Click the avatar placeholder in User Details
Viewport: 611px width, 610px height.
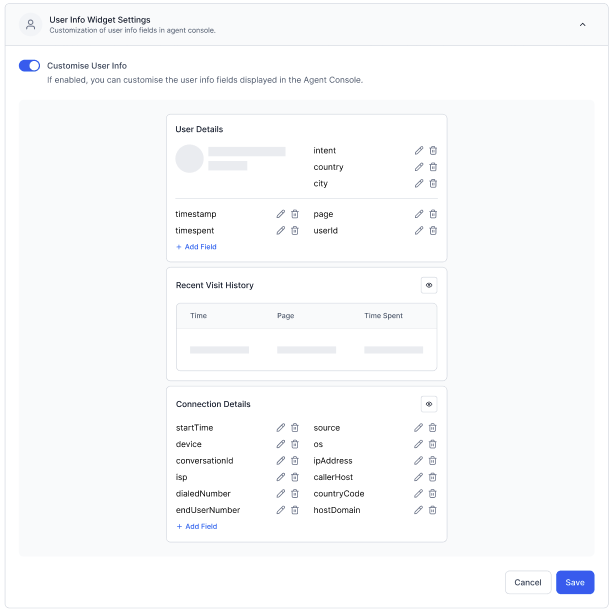click(189, 159)
